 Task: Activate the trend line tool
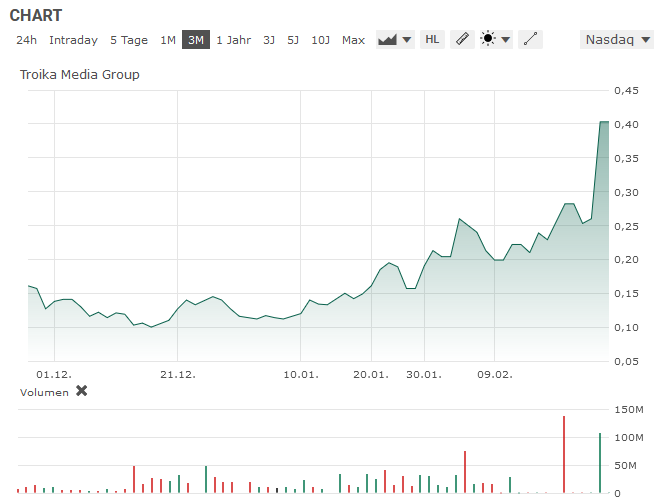coord(531,40)
